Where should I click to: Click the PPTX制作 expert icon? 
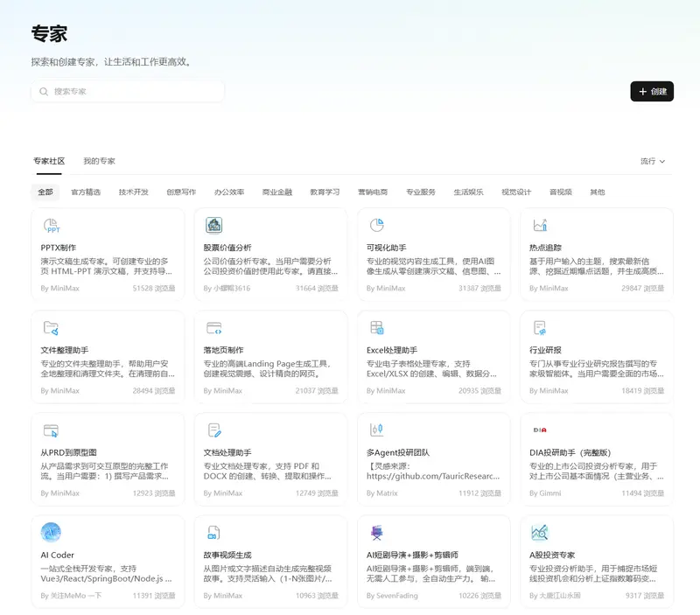51,226
